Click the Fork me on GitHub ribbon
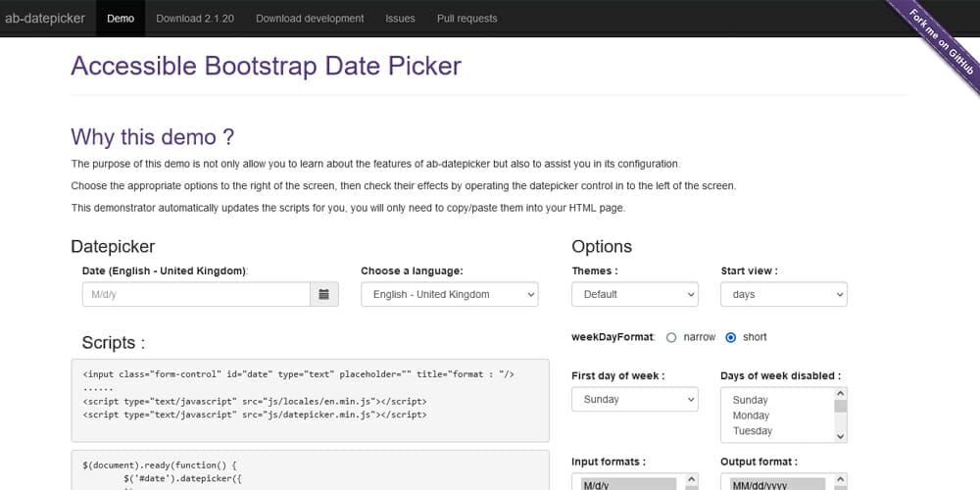980x490 pixels. (942, 42)
